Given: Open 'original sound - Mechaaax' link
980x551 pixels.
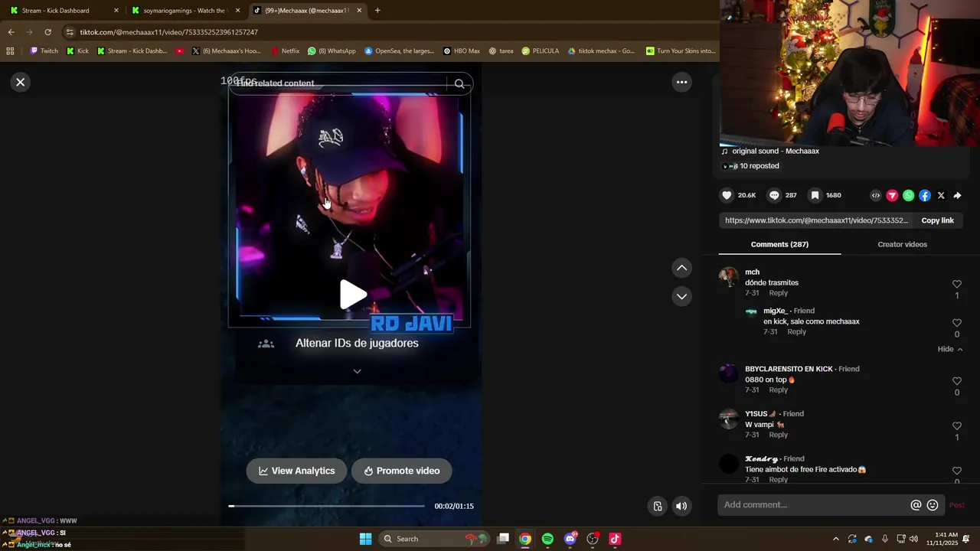Looking at the screenshot, I should pyautogui.click(x=775, y=151).
